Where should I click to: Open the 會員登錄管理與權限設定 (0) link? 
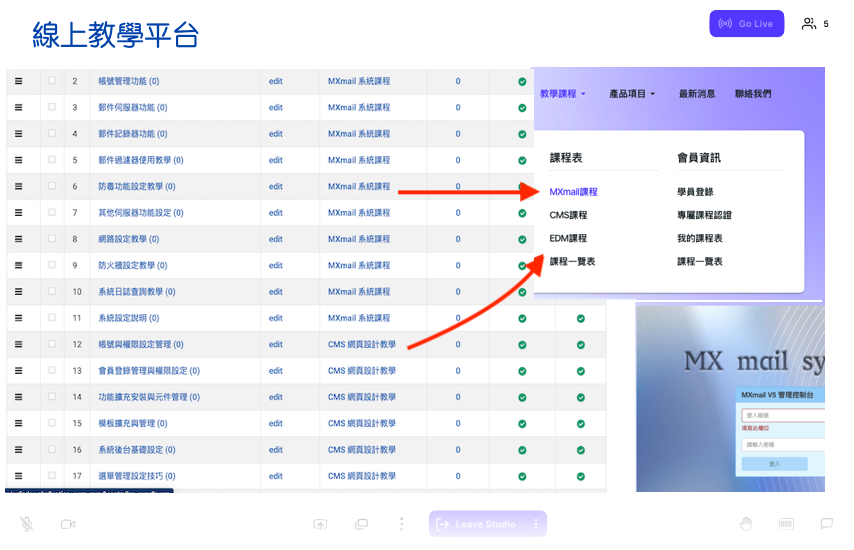pos(149,371)
